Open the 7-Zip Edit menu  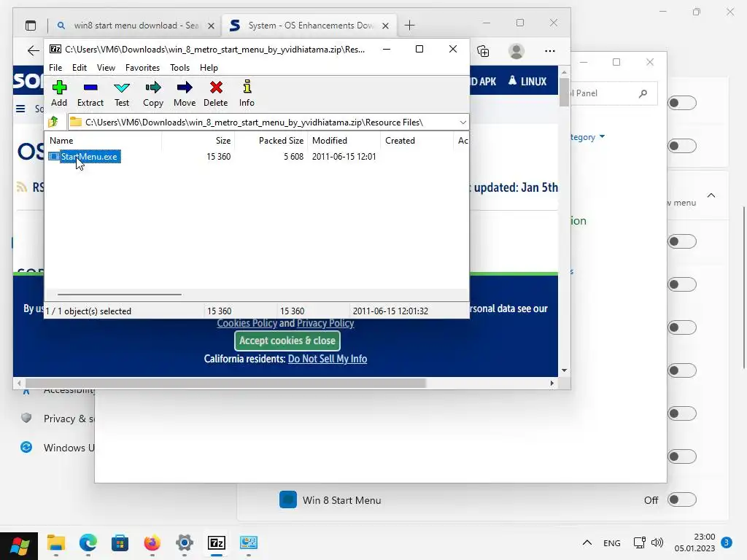click(79, 68)
